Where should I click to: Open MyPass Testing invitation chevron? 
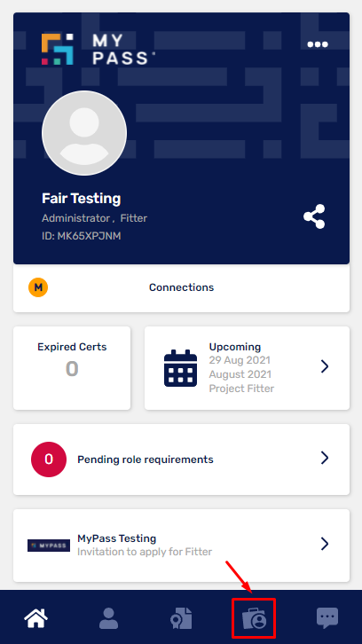[x=325, y=544]
